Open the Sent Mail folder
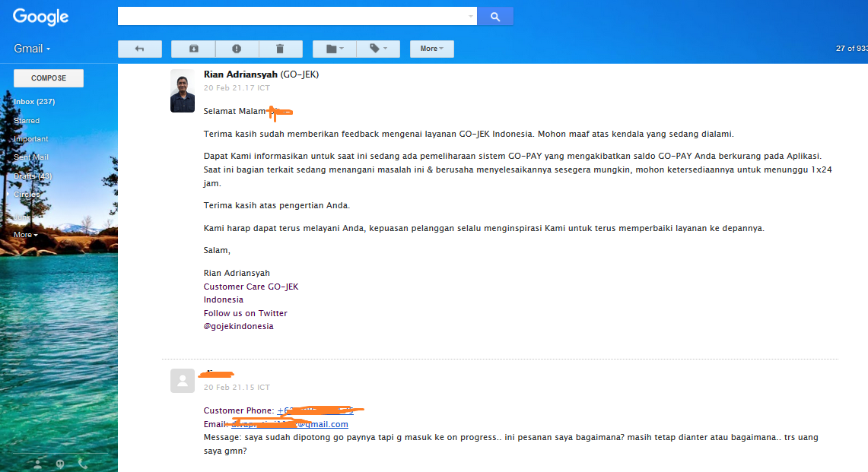Image resolution: width=868 pixels, height=472 pixels. pyautogui.click(x=31, y=157)
